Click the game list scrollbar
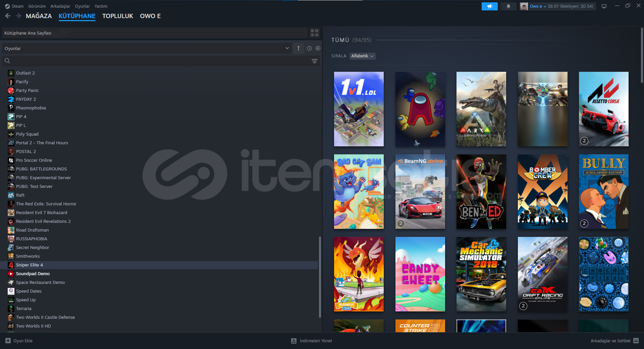 point(320,277)
